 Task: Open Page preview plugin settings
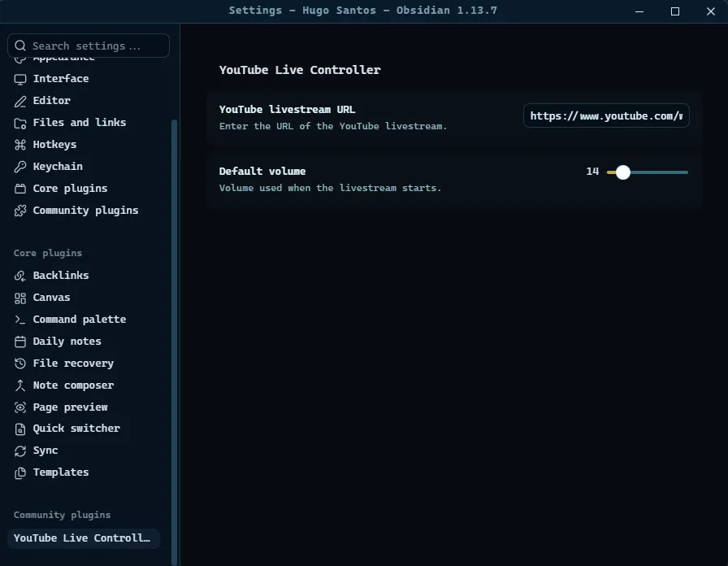84,407
